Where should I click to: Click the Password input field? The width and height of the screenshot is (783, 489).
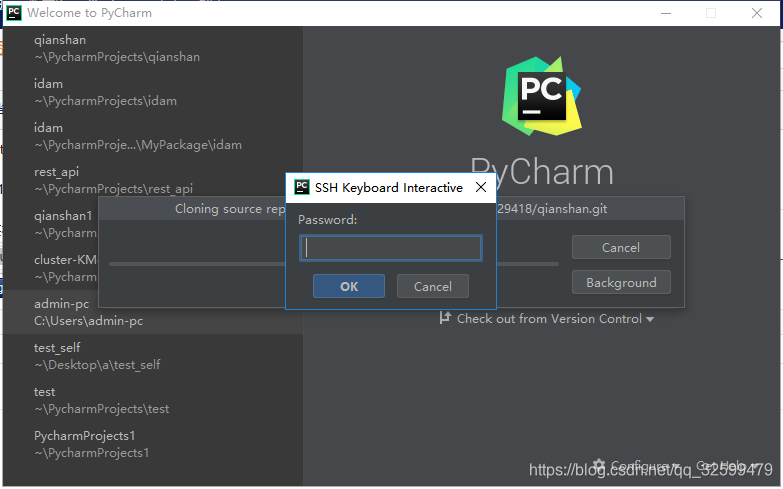click(x=391, y=248)
